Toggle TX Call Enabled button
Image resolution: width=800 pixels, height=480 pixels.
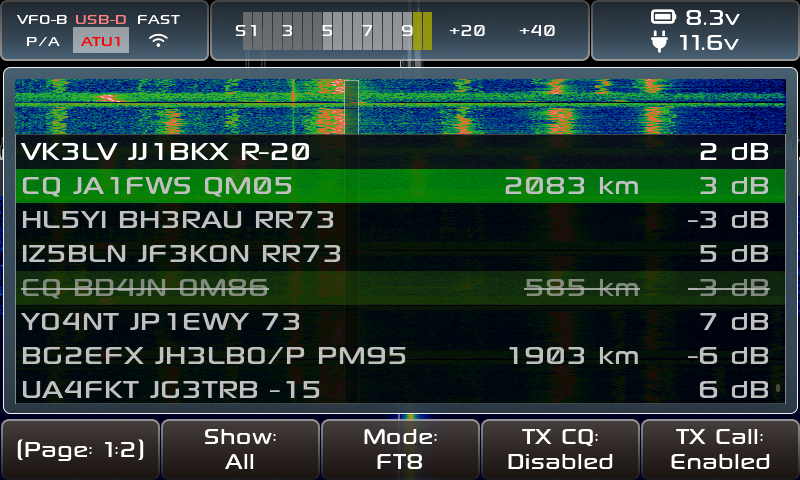click(720, 450)
